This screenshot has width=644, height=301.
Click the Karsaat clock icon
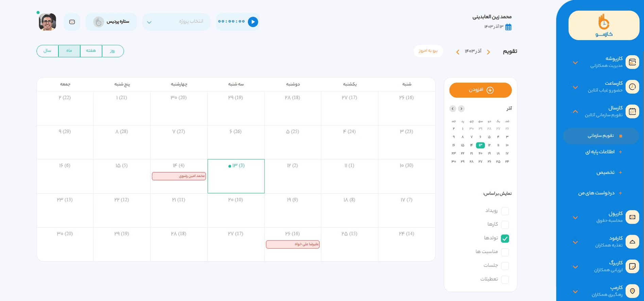tap(632, 87)
